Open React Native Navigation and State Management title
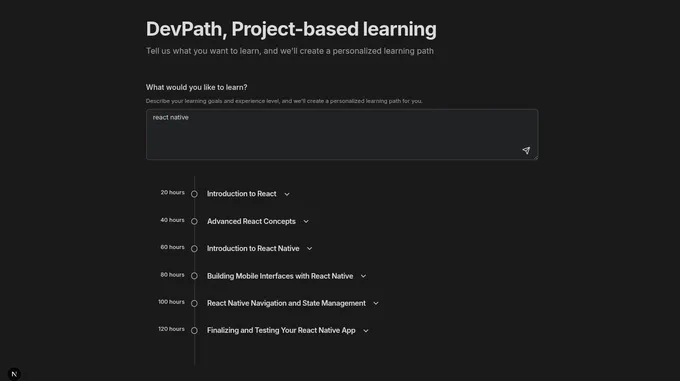The height and width of the screenshot is (381, 680). 286,303
